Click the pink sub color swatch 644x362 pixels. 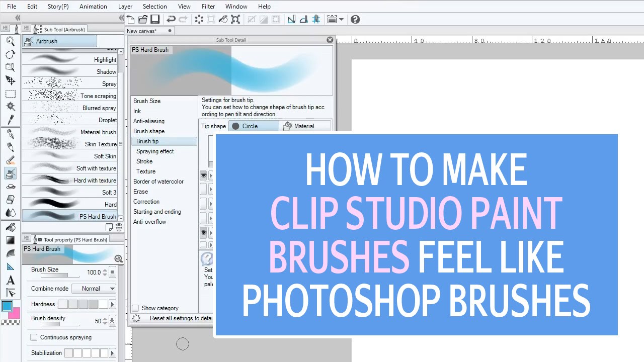point(16,314)
